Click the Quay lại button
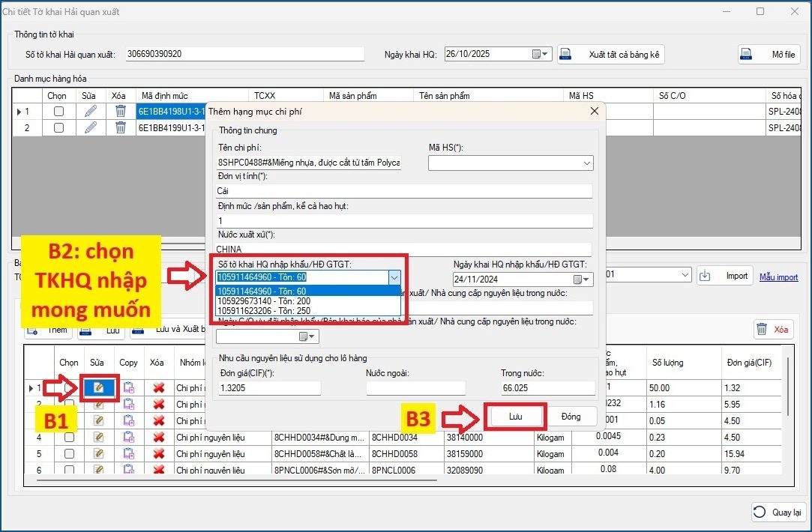Screen dimensions: 812x532 coord(779,513)
